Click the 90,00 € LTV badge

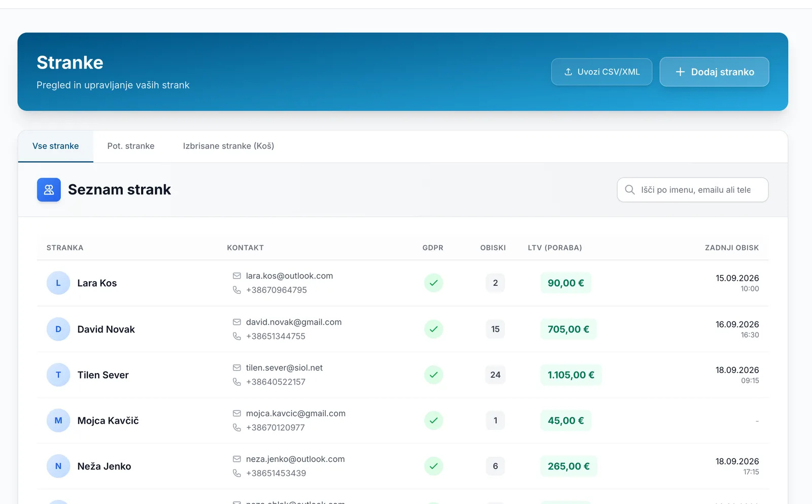click(x=566, y=283)
